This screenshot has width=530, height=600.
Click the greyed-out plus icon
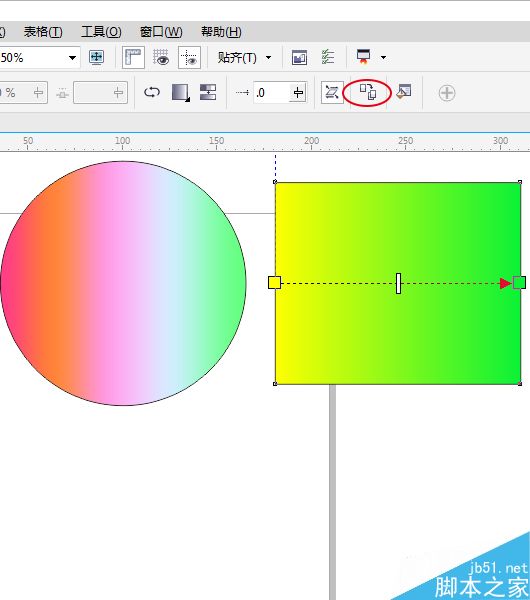447,93
